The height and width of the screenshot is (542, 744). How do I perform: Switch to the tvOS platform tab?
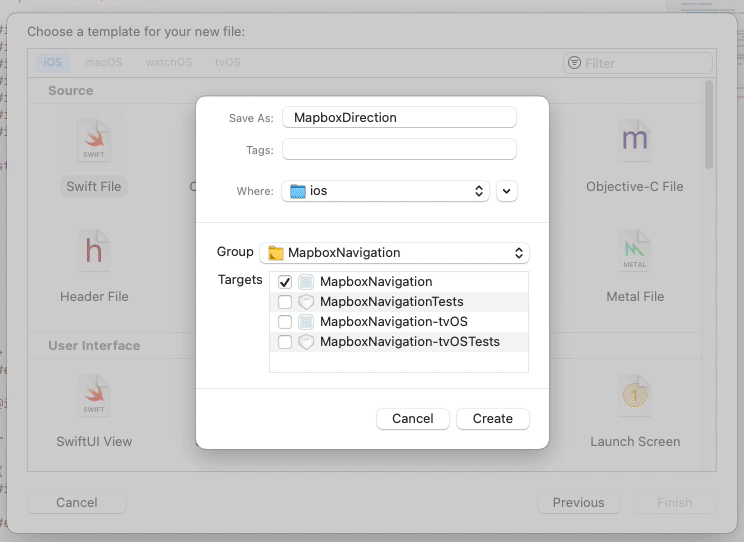coord(227,62)
